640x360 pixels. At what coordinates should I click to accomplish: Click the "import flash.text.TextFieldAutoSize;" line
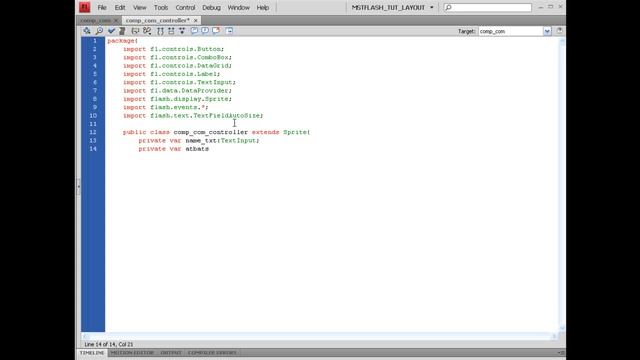click(x=193, y=116)
